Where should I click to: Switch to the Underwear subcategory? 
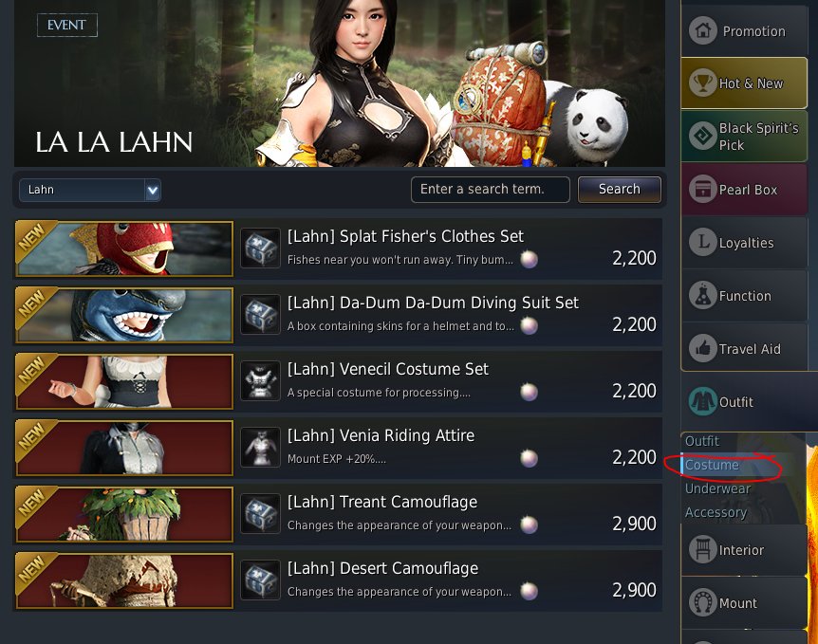pos(717,488)
